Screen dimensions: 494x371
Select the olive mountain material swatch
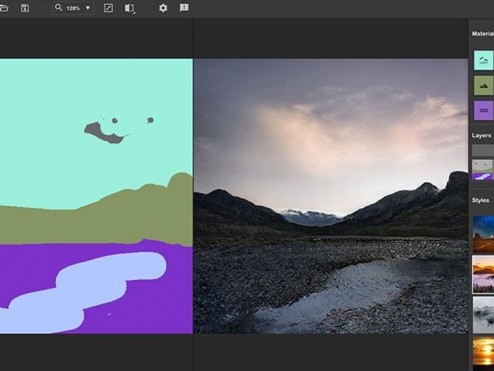click(x=483, y=85)
